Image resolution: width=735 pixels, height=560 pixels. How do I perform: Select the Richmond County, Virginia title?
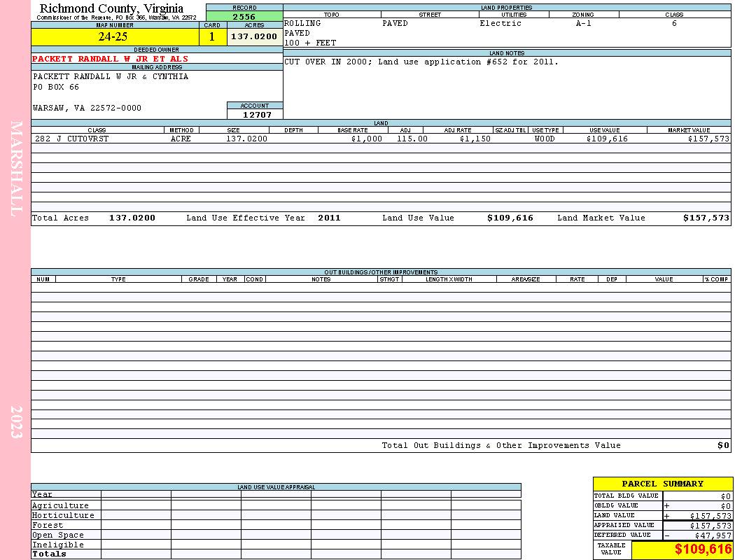click(111, 8)
